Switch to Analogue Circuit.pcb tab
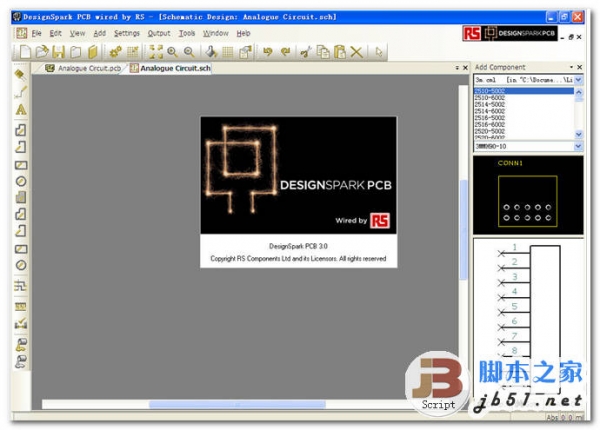This screenshot has width=600, height=430. point(83,68)
